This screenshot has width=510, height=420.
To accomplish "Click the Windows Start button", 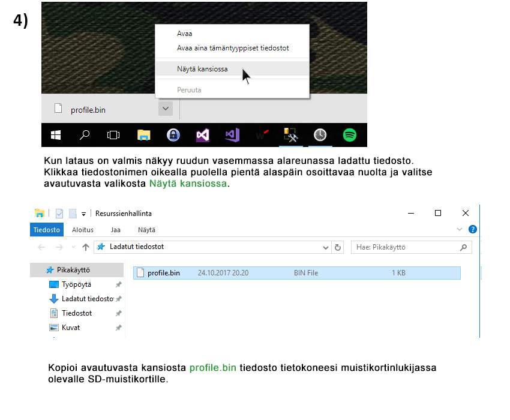I will [x=56, y=136].
